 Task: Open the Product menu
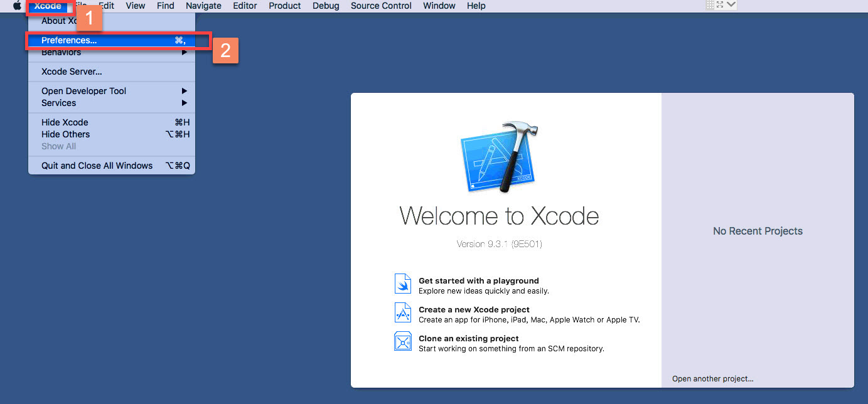(285, 6)
